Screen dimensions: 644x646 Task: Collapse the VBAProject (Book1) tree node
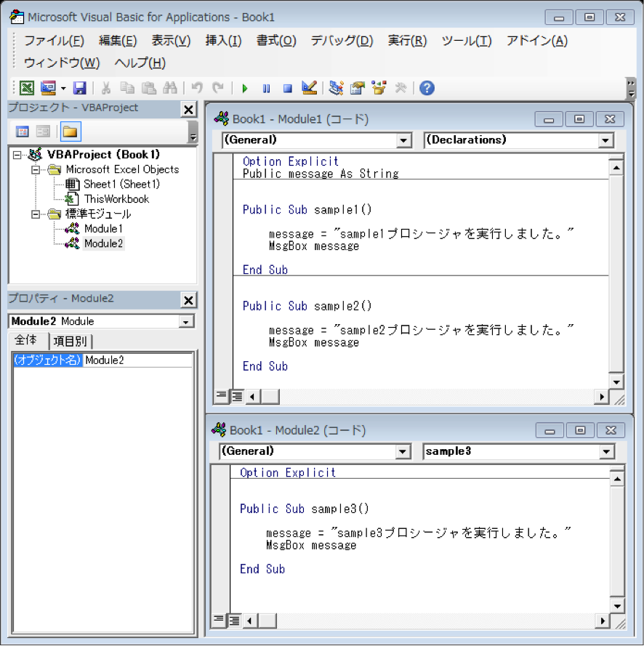17,156
